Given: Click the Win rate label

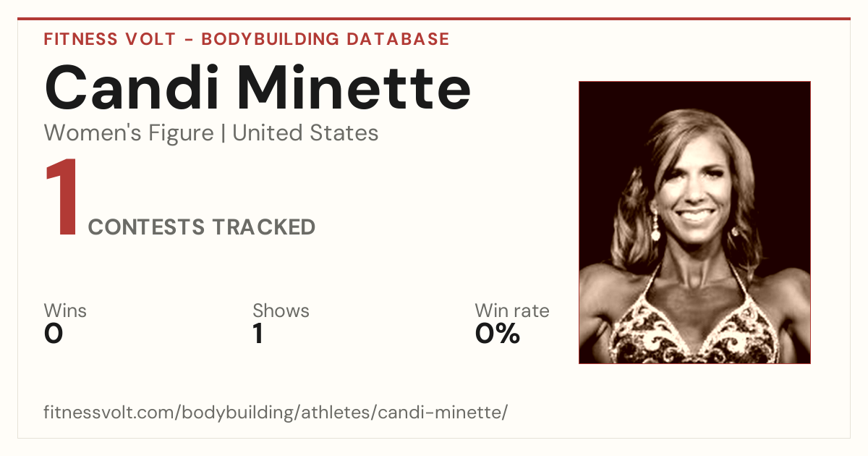Looking at the screenshot, I should point(512,311).
